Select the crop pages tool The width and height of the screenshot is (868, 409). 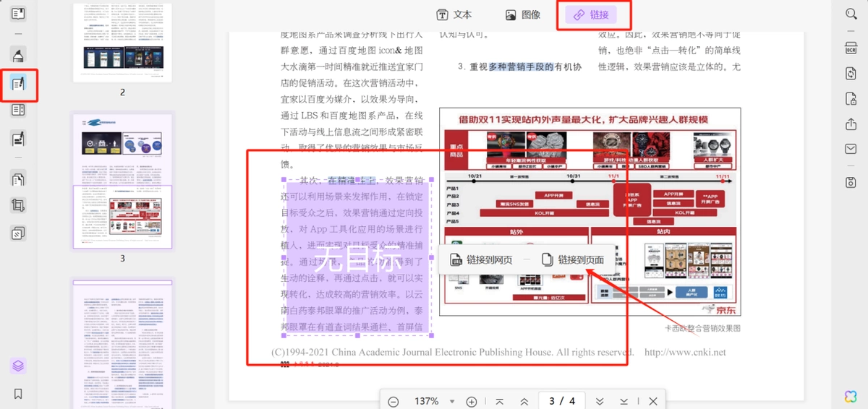point(19,206)
